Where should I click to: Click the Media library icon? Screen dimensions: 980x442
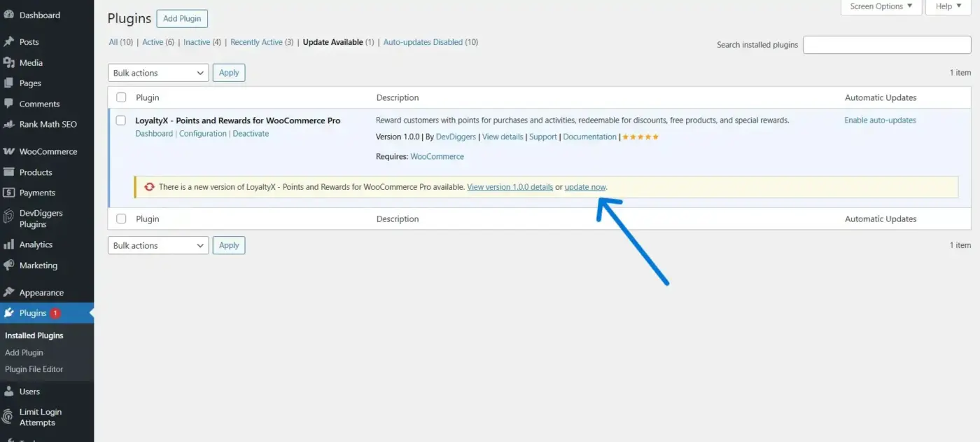8,62
